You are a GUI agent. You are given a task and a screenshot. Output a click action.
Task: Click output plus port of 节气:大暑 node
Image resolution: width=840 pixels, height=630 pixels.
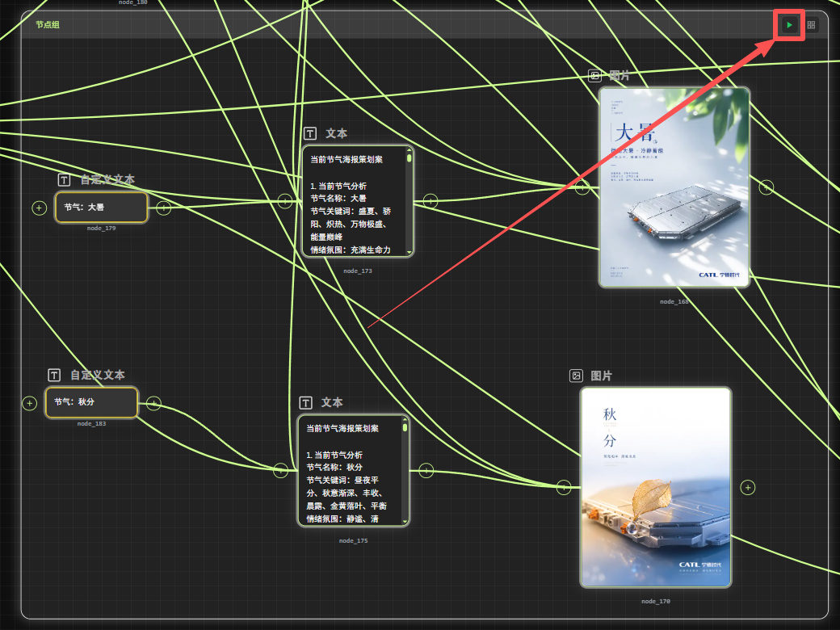pos(163,208)
